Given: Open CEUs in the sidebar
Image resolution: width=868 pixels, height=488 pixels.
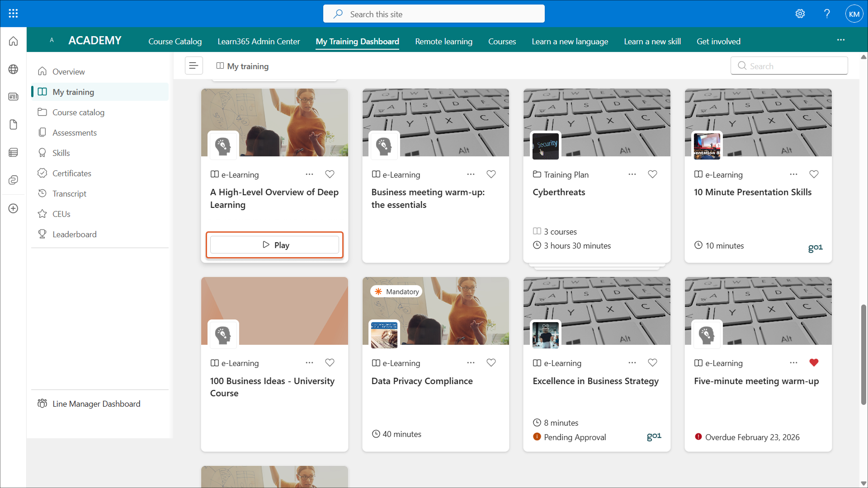Looking at the screenshot, I should (x=100, y=214).
